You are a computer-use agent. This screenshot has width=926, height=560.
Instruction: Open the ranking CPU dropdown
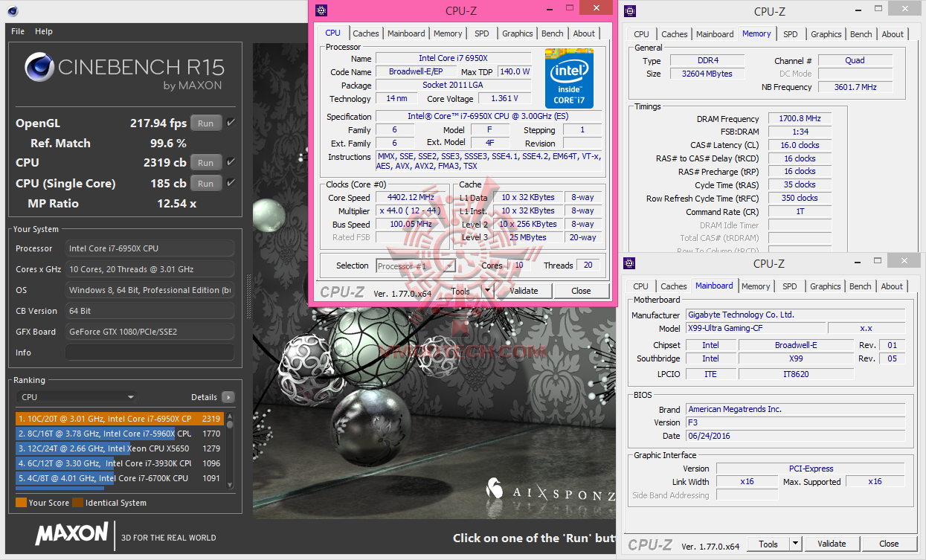77,397
